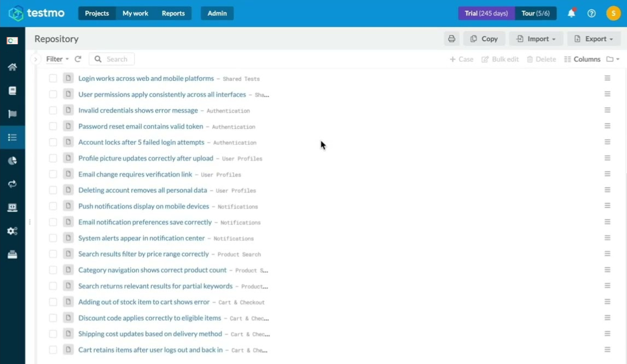Image resolution: width=627 pixels, height=364 pixels.
Task: Click the print icon button
Action: pos(451,39)
